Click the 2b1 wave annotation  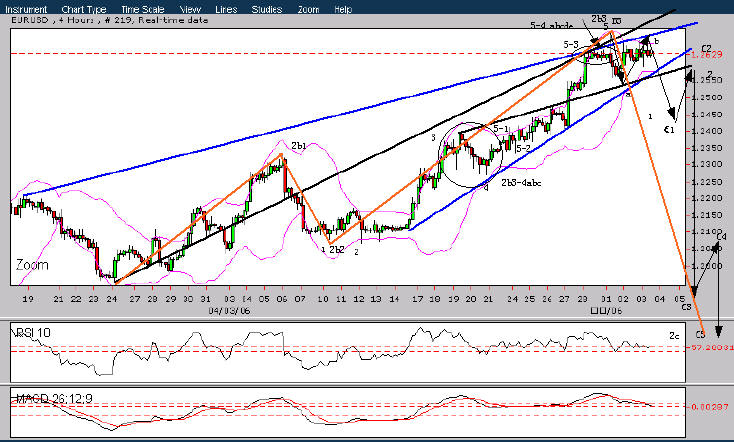298,146
